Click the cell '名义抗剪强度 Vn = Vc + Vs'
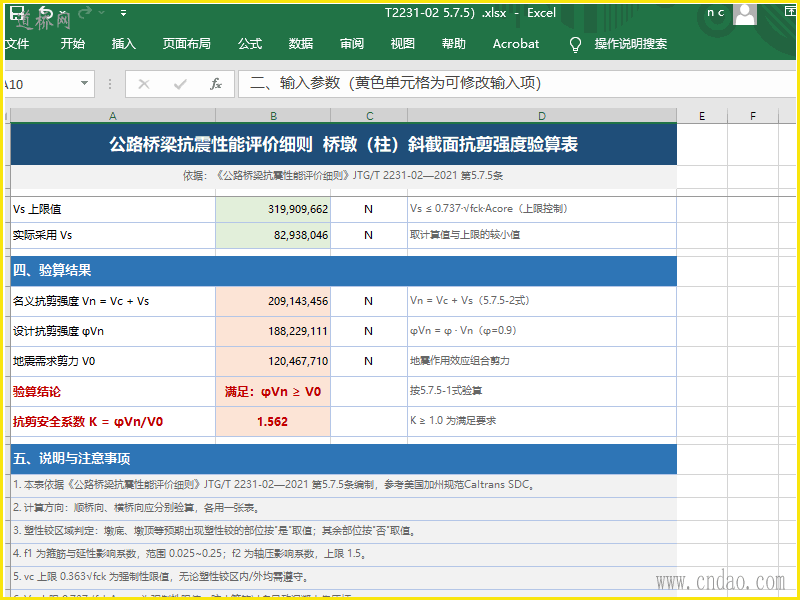 [113, 301]
